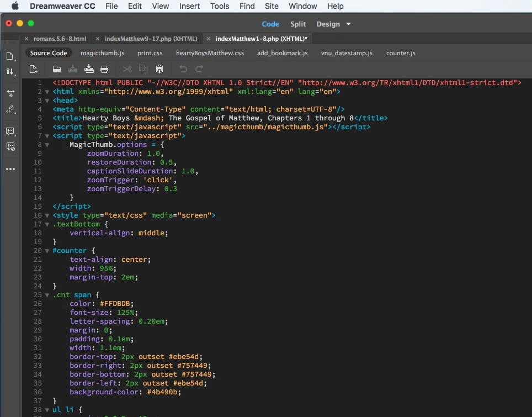Collapse the script block on line 7
The image size is (532, 417).
47,136
